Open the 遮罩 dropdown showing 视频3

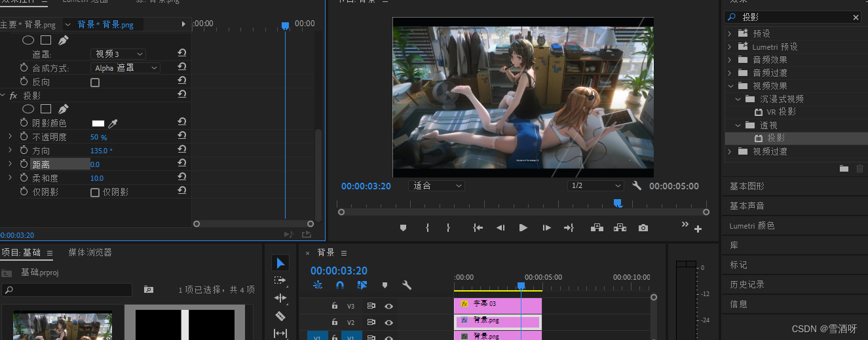pos(118,54)
